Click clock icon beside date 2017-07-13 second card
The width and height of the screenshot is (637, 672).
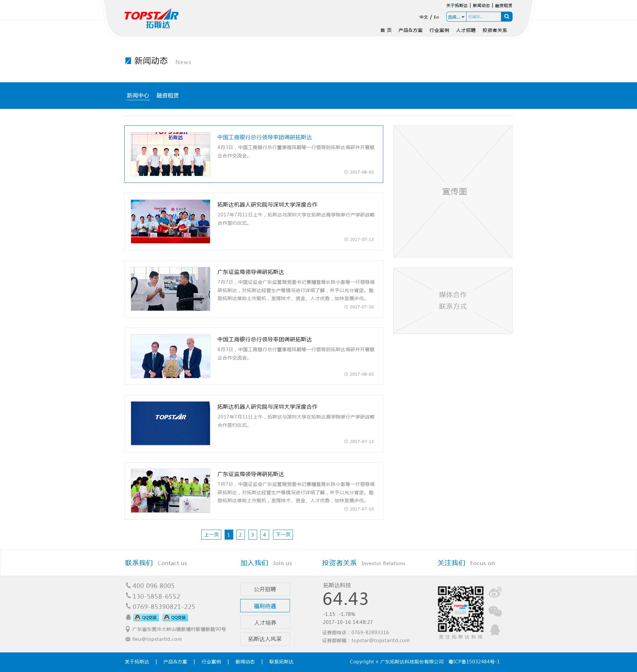(346, 239)
